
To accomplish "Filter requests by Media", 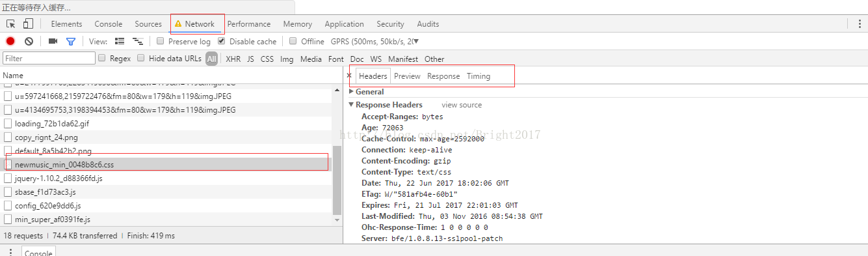I will [x=311, y=59].
